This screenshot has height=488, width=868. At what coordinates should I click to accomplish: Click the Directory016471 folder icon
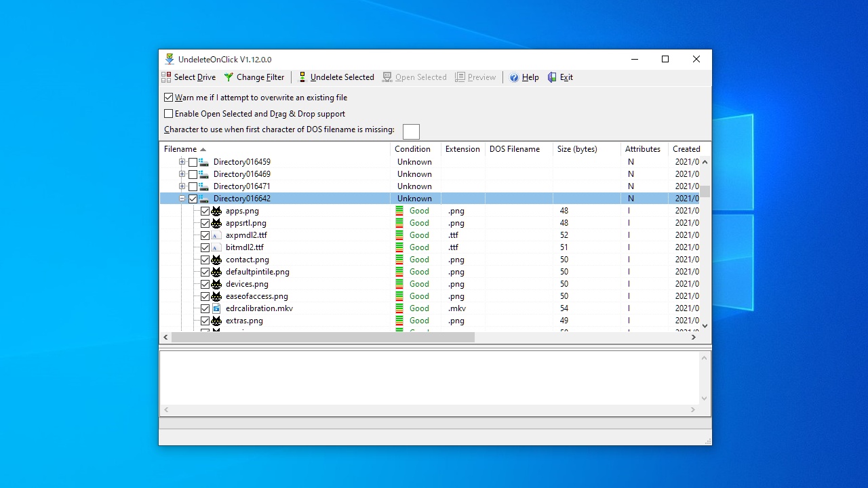(x=204, y=186)
